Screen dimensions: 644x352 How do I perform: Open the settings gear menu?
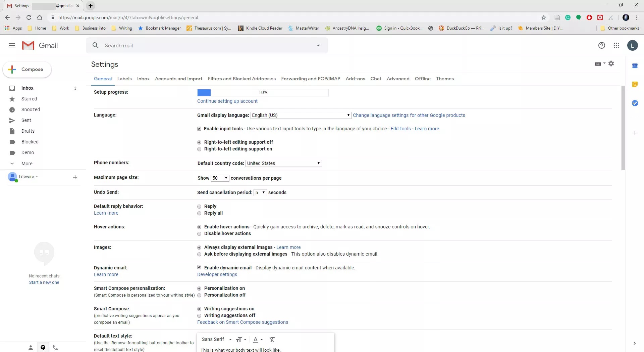(x=611, y=63)
